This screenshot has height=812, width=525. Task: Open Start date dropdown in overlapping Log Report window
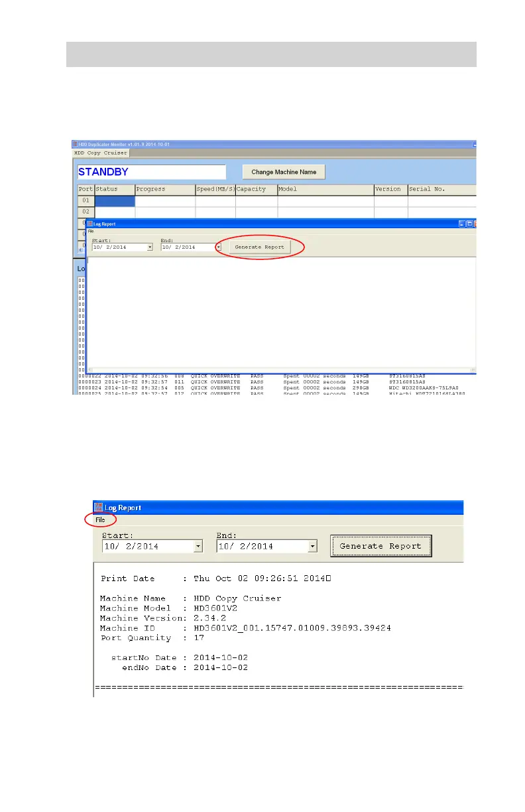click(149, 247)
